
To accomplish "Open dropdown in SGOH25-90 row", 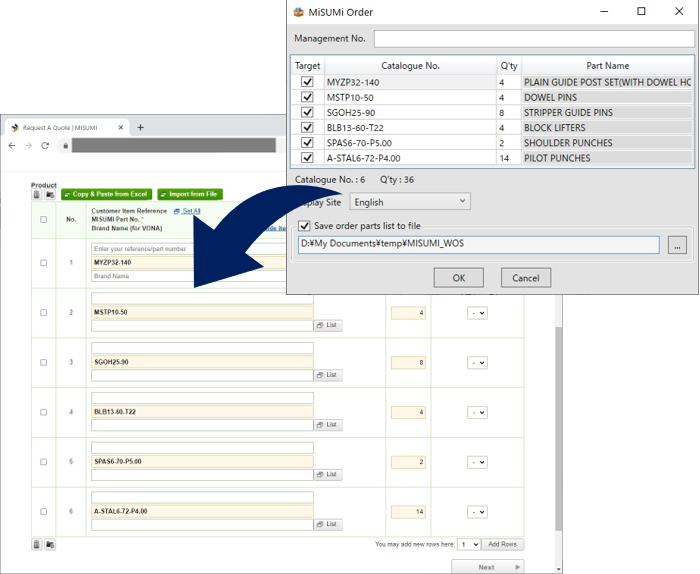I will pos(477,363).
